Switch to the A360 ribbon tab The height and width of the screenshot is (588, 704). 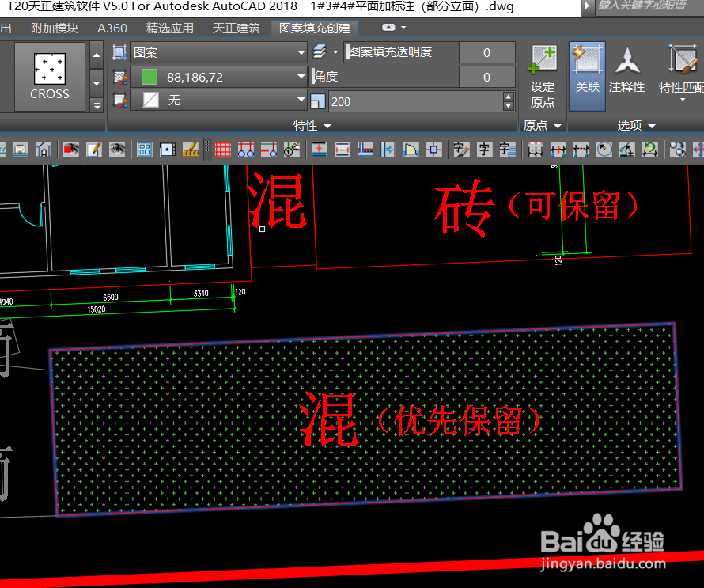112,28
